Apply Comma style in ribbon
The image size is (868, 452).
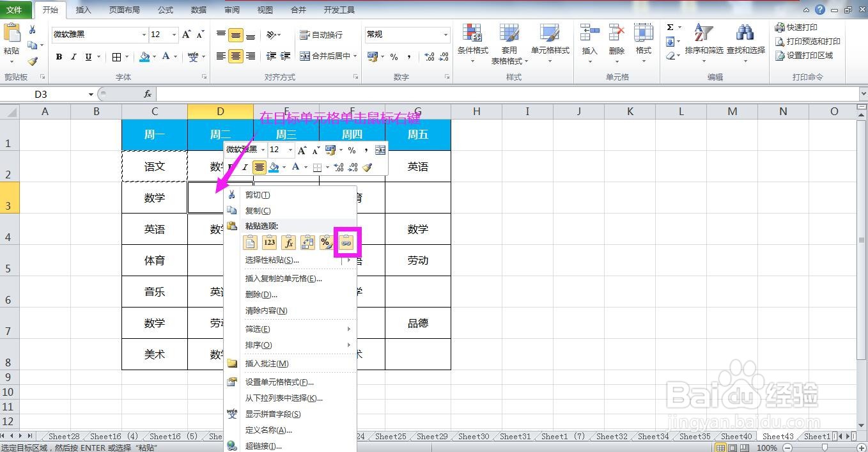coord(409,57)
